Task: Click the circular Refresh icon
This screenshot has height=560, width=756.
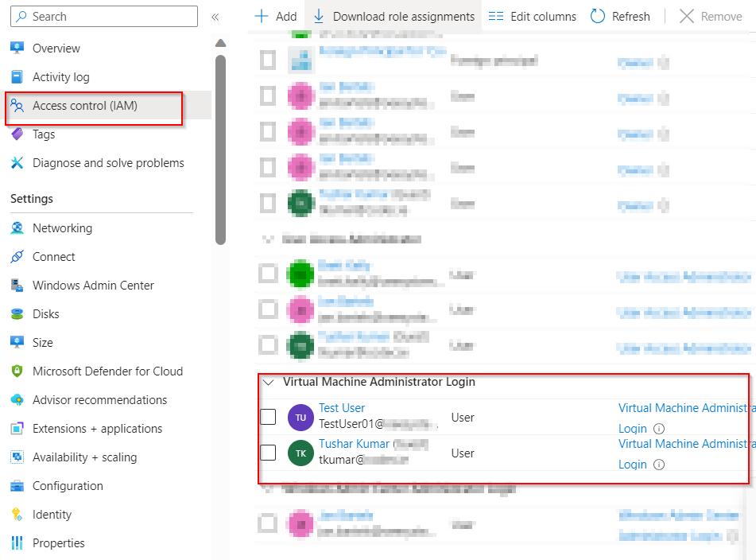Action: 597,17
